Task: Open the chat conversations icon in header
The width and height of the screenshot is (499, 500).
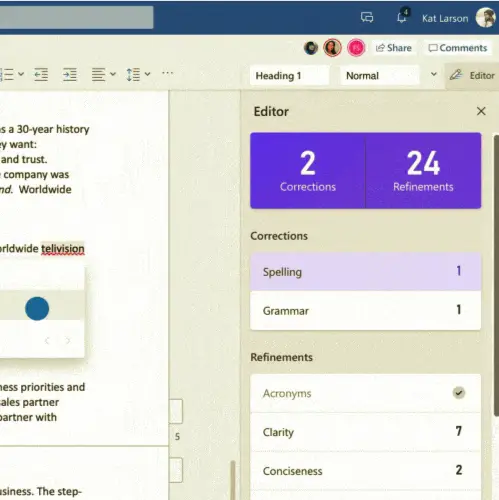Action: click(x=367, y=17)
